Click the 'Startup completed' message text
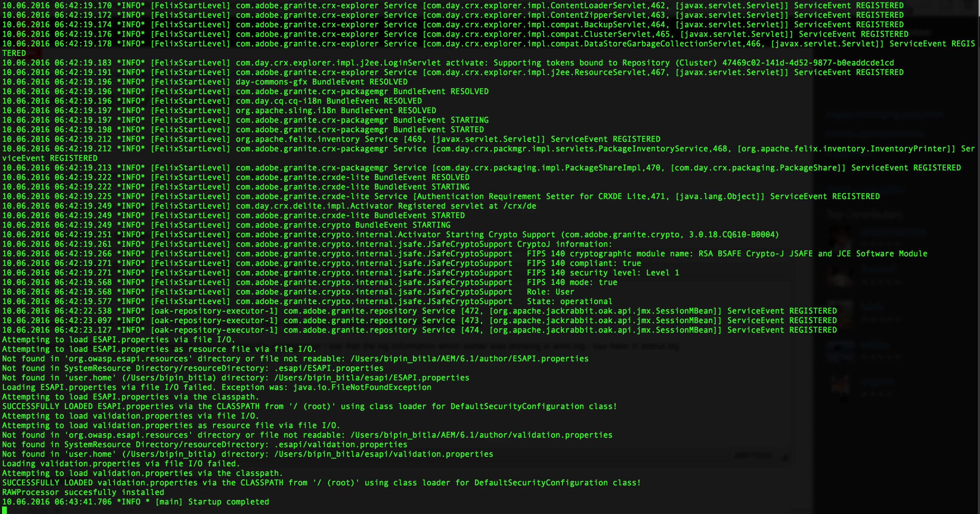The height and width of the screenshot is (514, 980). tap(228, 502)
